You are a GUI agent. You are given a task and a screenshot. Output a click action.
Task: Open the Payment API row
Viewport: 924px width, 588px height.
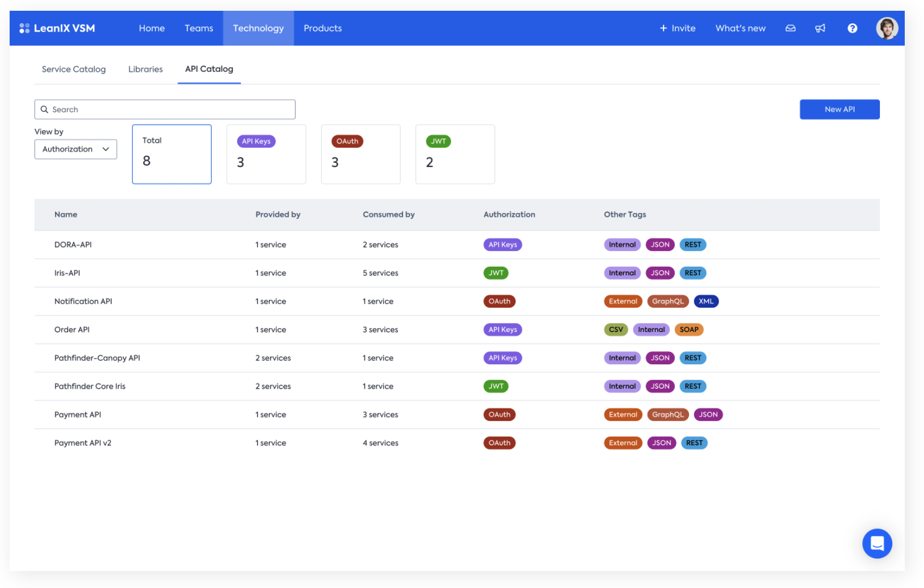click(457, 415)
